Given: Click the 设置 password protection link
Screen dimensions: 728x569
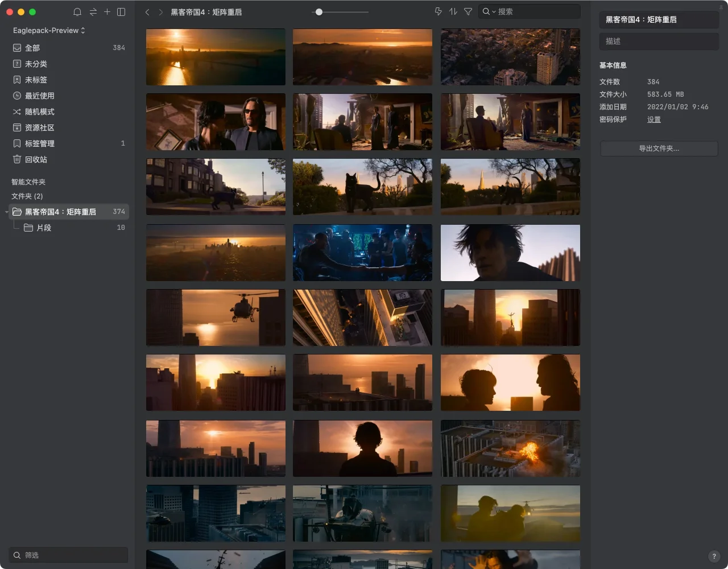Looking at the screenshot, I should [654, 119].
